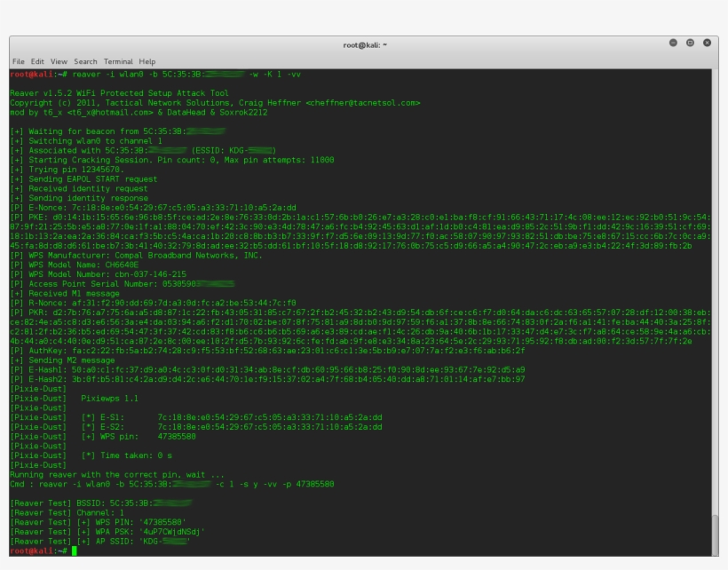728x570 pixels.
Task: Click 'Switching wlan0 to channel 1' line
Action: (86, 141)
